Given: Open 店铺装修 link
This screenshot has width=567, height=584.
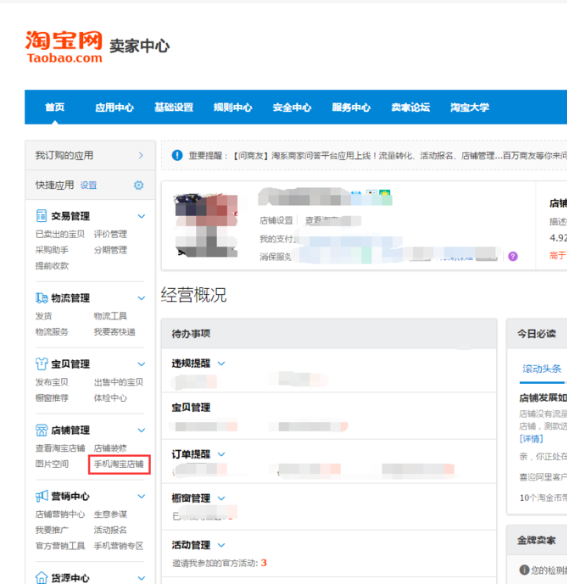Looking at the screenshot, I should click(110, 448).
